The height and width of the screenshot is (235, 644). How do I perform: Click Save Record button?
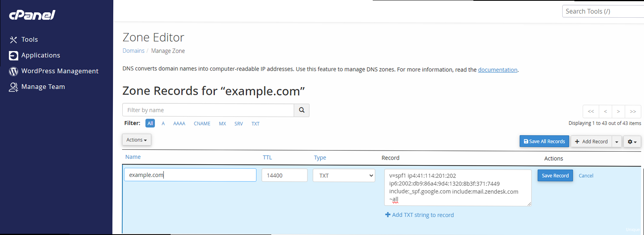(x=555, y=176)
